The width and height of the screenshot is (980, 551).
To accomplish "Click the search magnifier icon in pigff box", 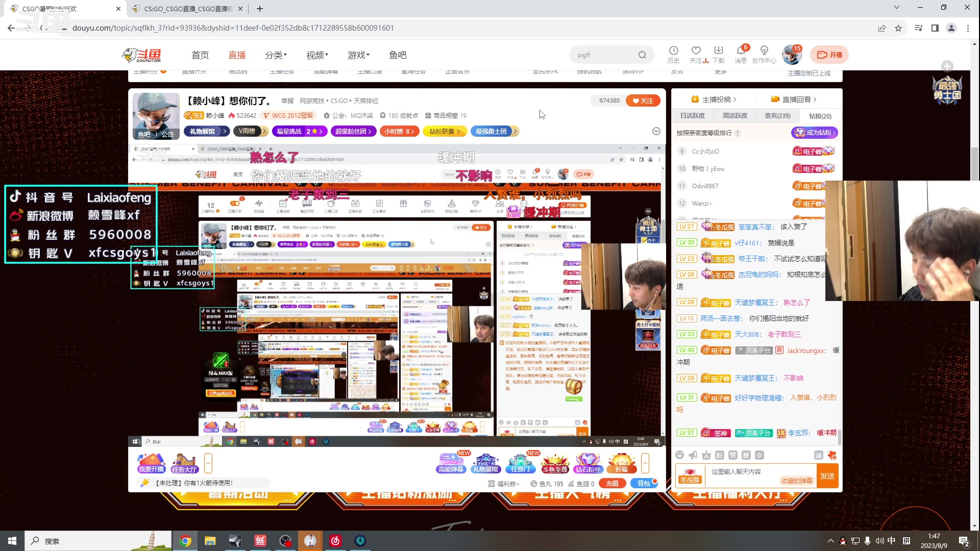I will click(642, 55).
